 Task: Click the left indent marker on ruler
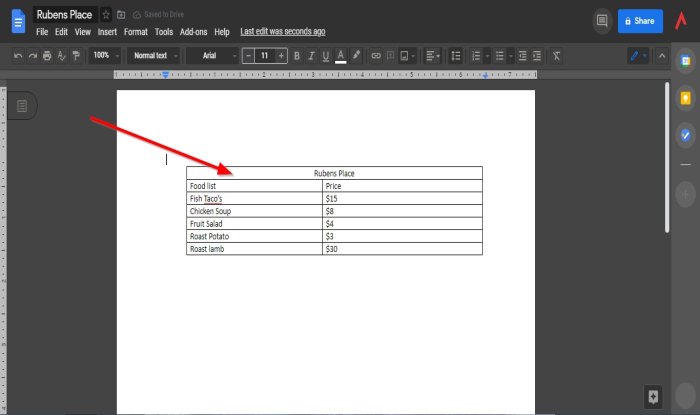tap(166, 75)
